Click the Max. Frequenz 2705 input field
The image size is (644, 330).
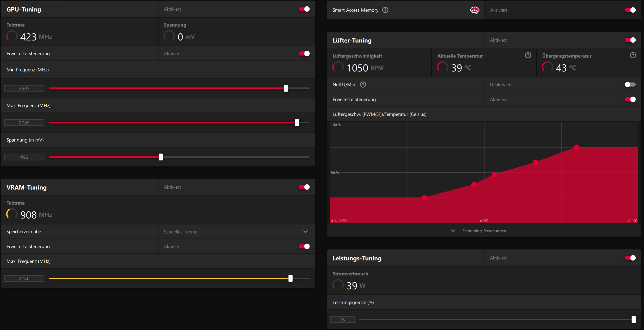(24, 123)
